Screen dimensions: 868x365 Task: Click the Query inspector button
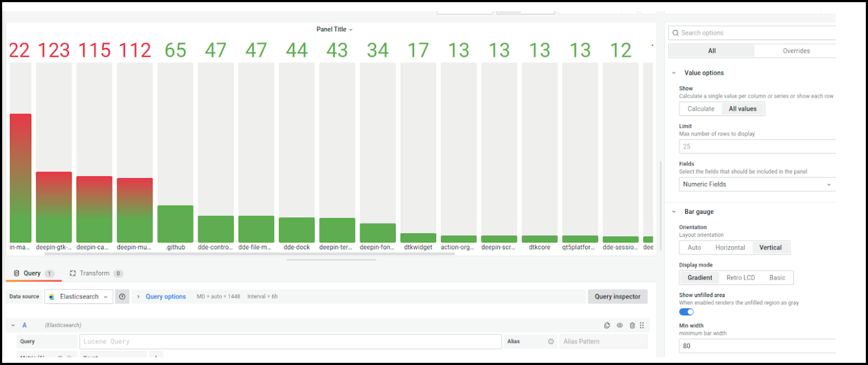pyautogui.click(x=617, y=297)
